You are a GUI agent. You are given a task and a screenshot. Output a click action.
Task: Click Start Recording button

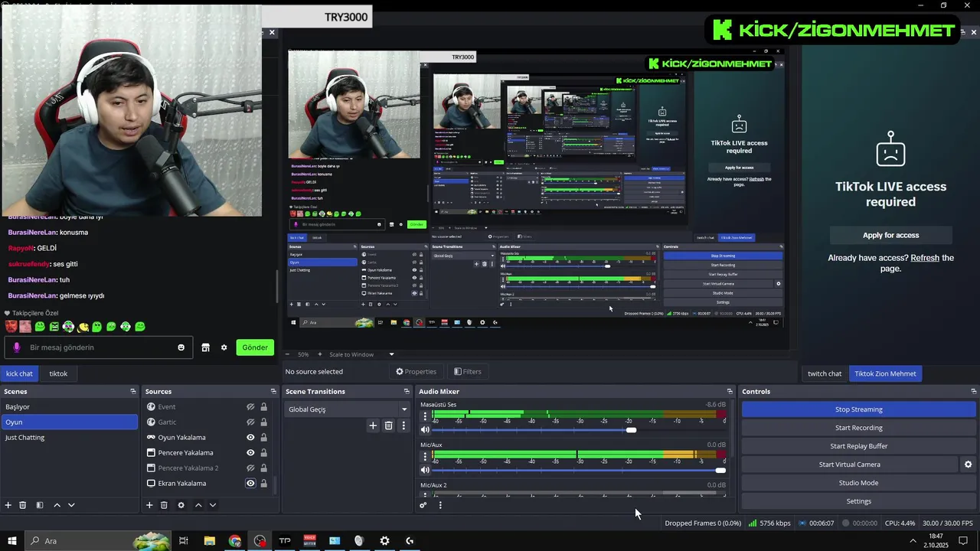coord(858,428)
